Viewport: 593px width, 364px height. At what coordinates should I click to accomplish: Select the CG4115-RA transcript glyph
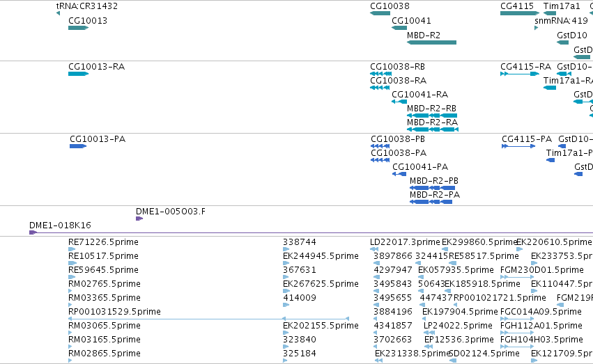pyautogui.click(x=520, y=74)
